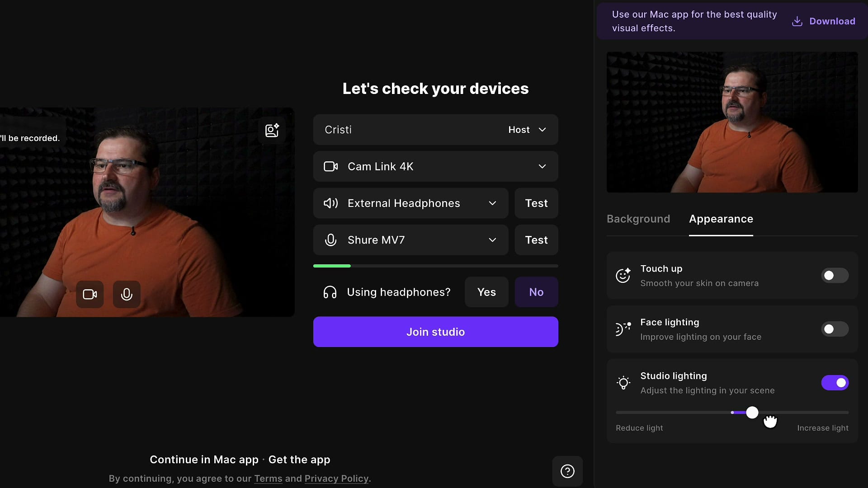Click the Get the app link
868x488 pixels.
click(299, 460)
